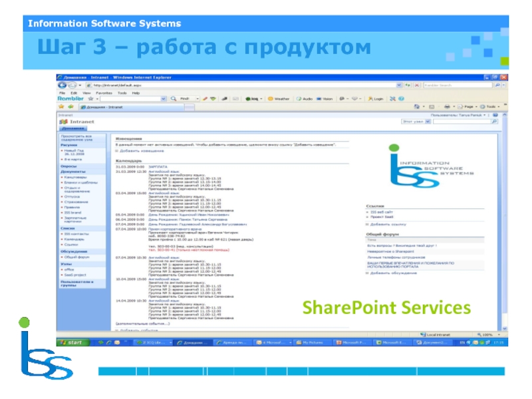Click the IE Forward navigation arrow

(72, 85)
